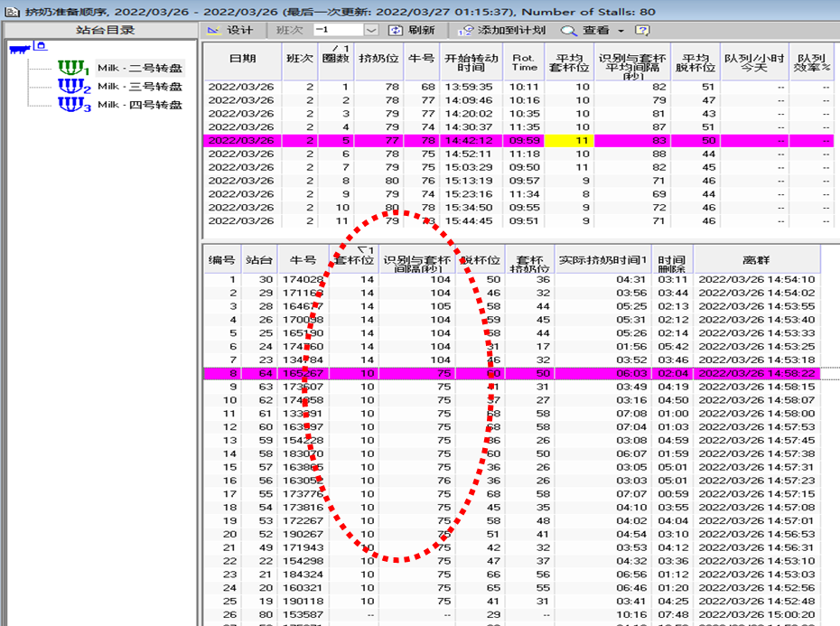Sort by 队列/小时 今天 column header
Image resolution: width=840 pixels, height=626 pixels.
click(x=754, y=61)
